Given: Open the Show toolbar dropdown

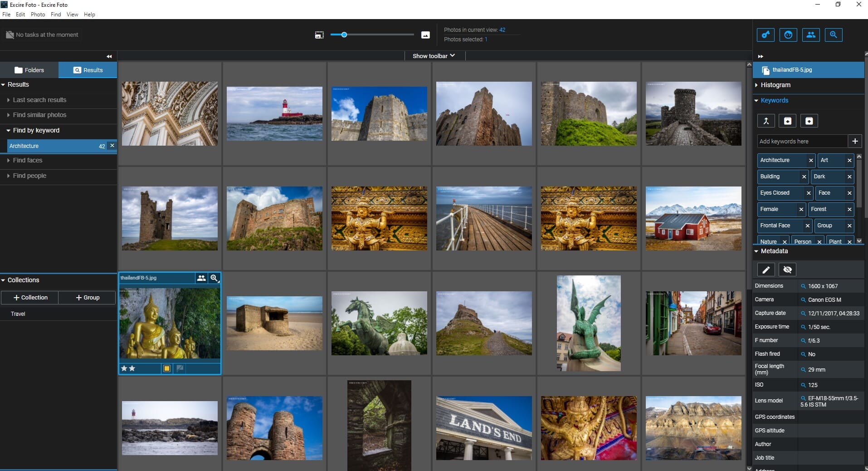Looking at the screenshot, I should (x=434, y=56).
